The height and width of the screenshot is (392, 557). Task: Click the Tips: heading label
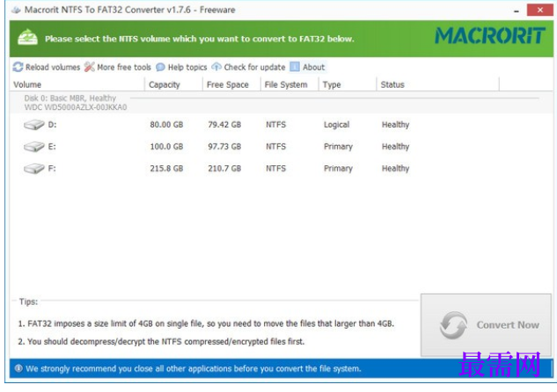(28, 301)
